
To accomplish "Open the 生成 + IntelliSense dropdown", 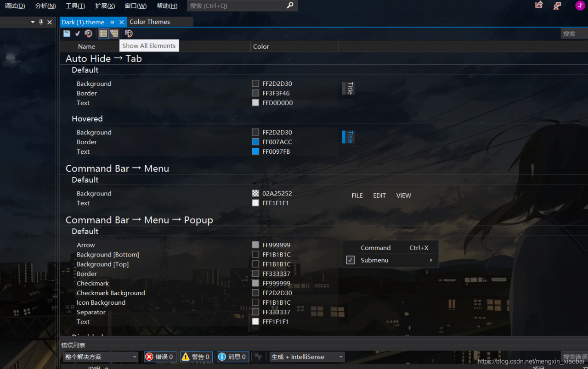I will click(x=307, y=357).
